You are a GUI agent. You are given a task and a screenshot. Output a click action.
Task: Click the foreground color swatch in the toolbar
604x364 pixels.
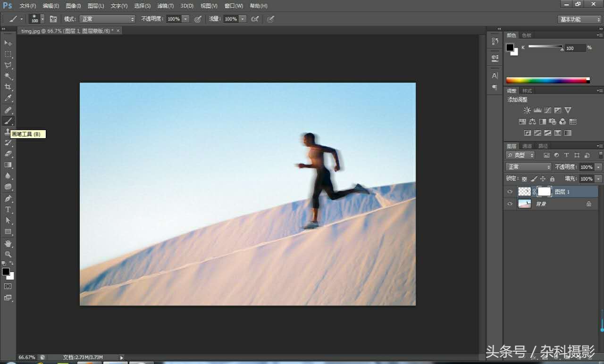pos(6,272)
